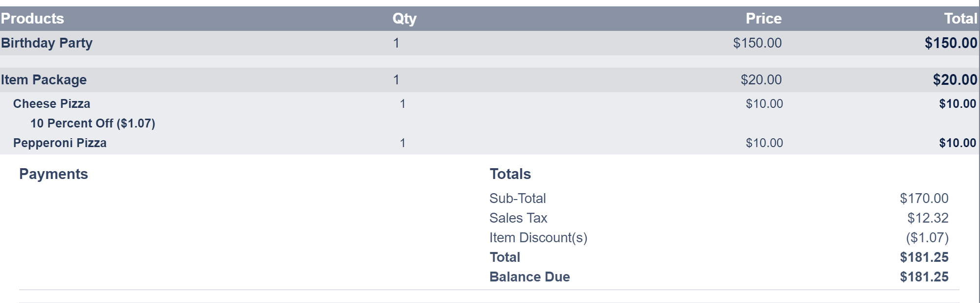Select the Cheese Pizza sub-item
Image resolution: width=980 pixels, height=303 pixels.
click(51, 104)
